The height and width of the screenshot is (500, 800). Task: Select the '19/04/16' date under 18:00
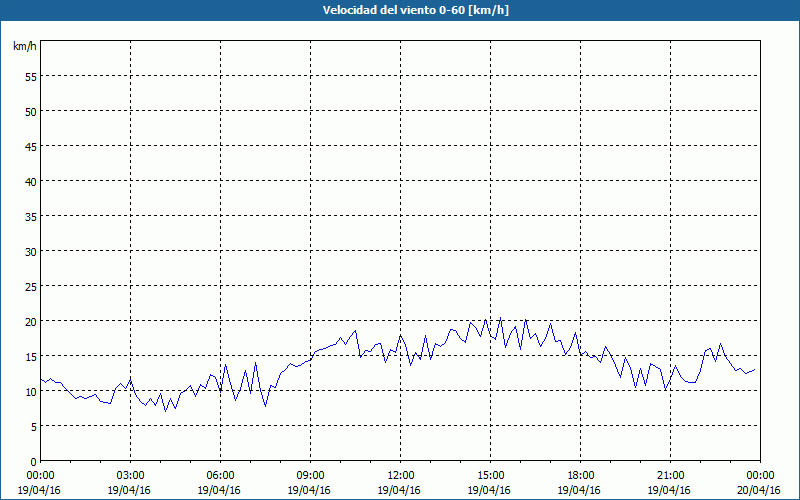click(579, 490)
